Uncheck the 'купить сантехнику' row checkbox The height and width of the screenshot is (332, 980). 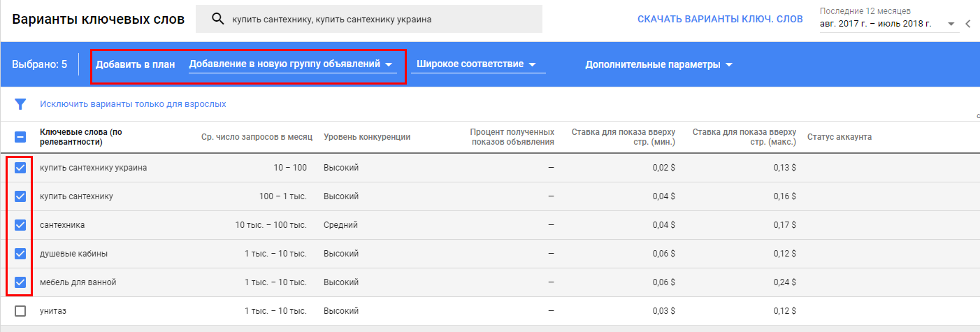pyautogui.click(x=21, y=196)
